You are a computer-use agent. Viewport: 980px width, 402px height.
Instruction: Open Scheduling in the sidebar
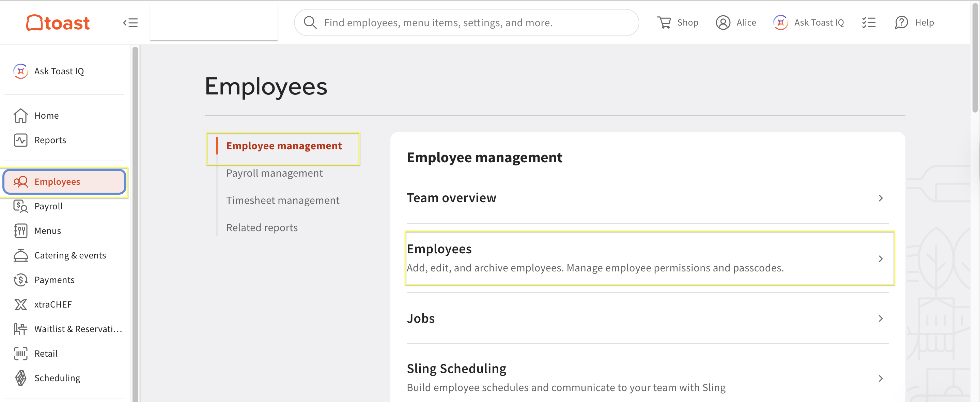[x=57, y=378]
